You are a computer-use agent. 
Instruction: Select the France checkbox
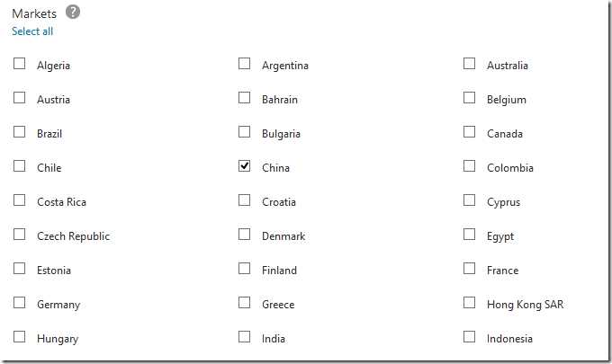470,269
